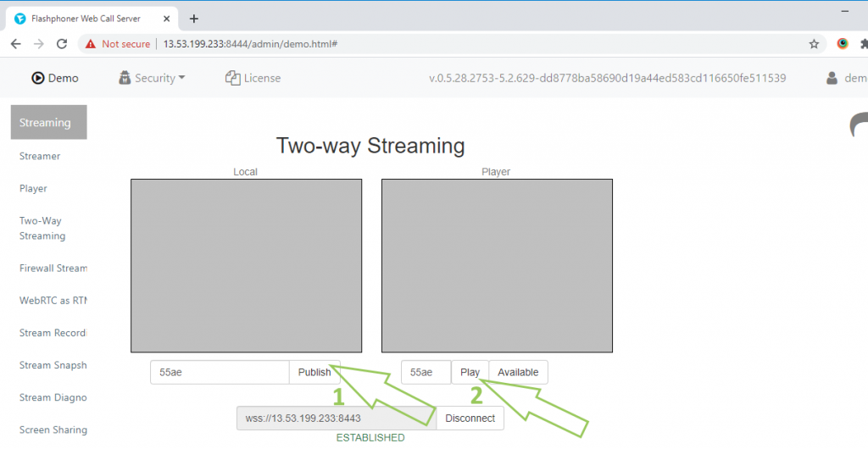Click the browser address bar URL

pyautogui.click(x=250, y=44)
